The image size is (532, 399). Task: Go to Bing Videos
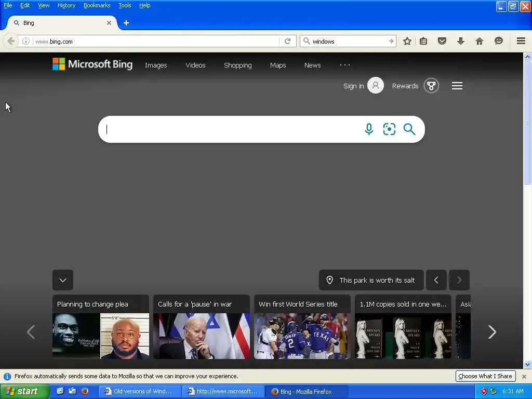click(x=195, y=65)
